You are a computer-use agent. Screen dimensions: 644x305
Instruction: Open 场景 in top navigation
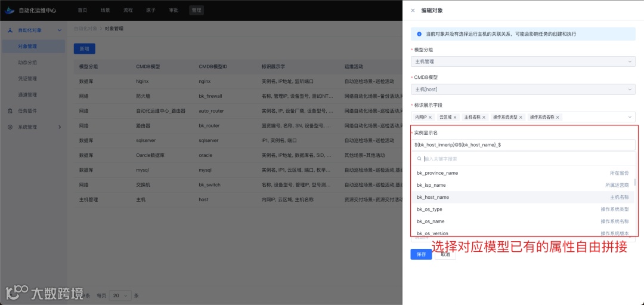pyautogui.click(x=105, y=11)
